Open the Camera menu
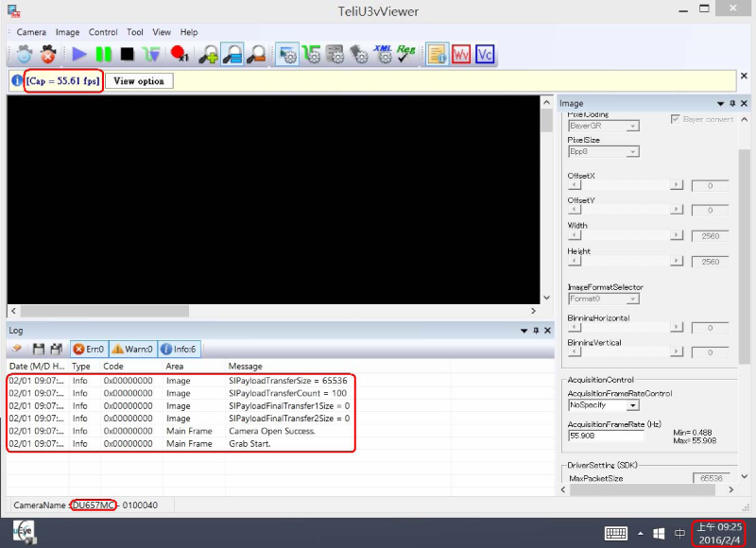 click(x=31, y=32)
